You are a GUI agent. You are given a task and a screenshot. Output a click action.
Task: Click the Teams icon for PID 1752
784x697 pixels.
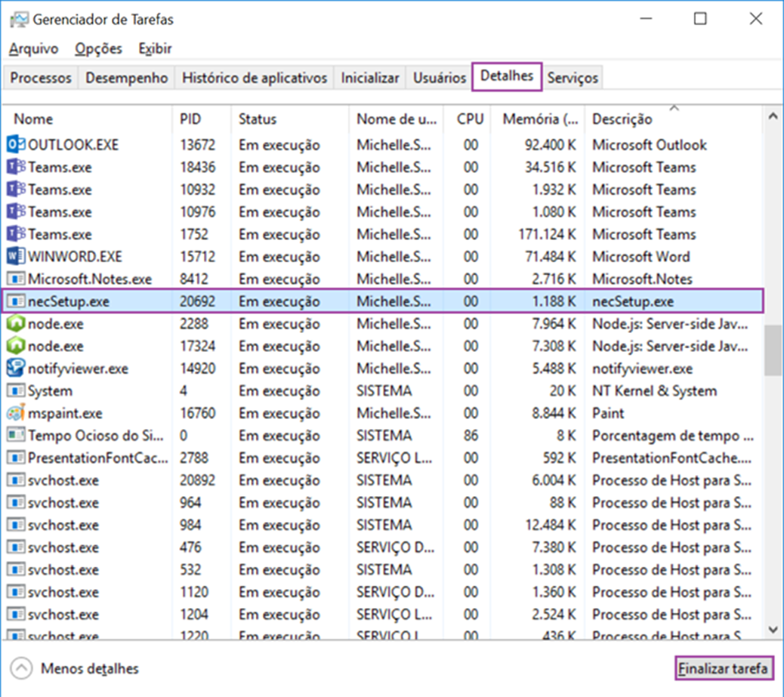tap(16, 234)
